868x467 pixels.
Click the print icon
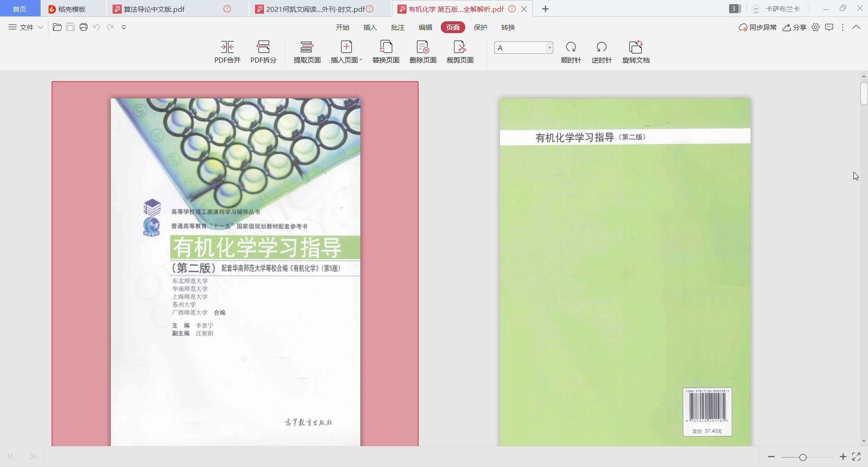83,27
